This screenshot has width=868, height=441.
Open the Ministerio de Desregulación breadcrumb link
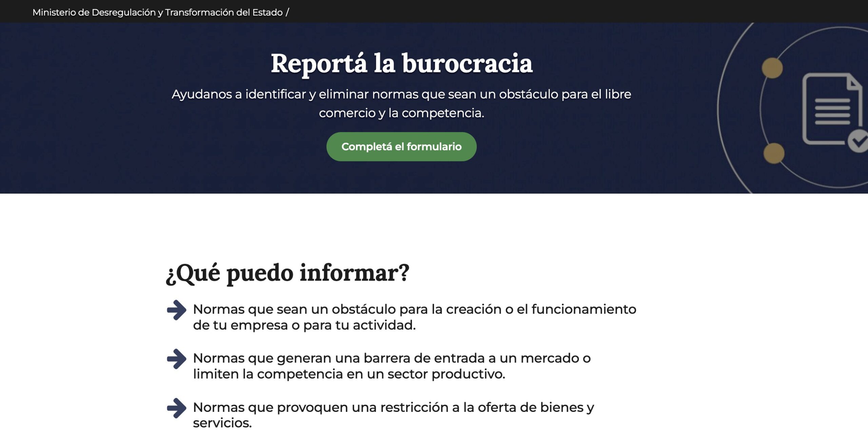pyautogui.click(x=157, y=13)
